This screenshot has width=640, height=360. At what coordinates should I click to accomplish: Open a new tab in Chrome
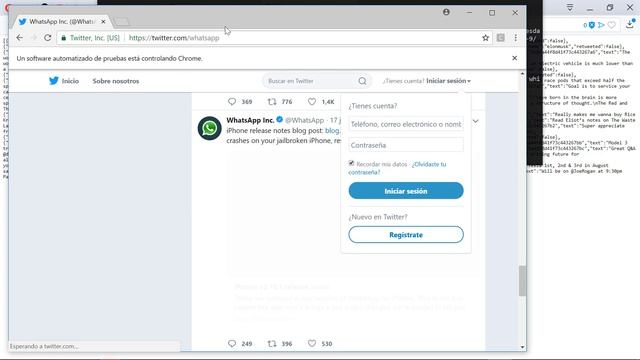(122, 21)
